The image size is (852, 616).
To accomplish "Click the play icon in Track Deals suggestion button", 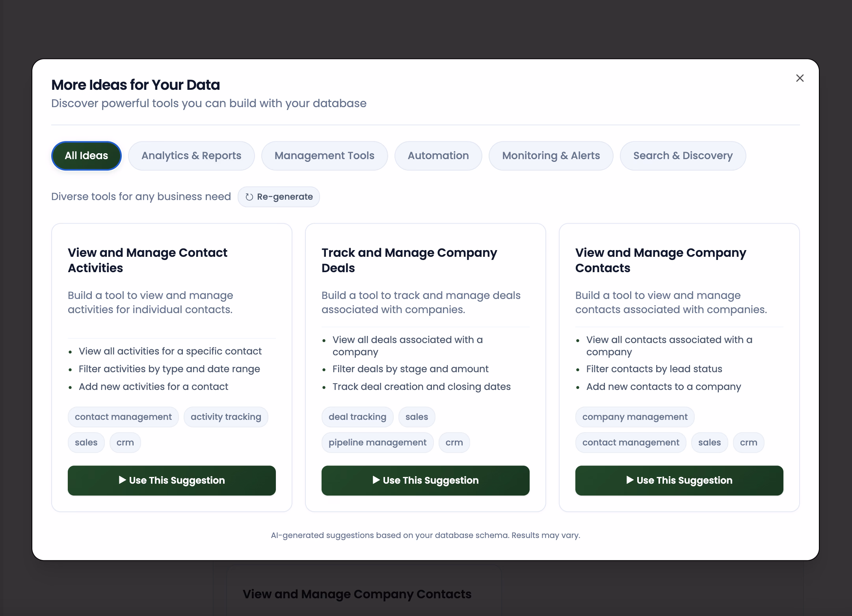I will pos(376,480).
